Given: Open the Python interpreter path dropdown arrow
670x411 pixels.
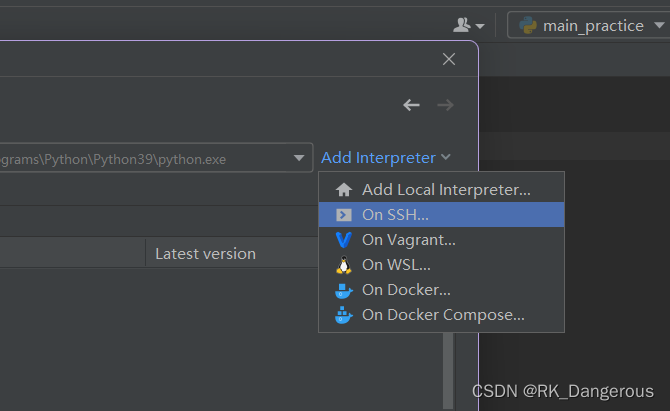Looking at the screenshot, I should [299, 159].
